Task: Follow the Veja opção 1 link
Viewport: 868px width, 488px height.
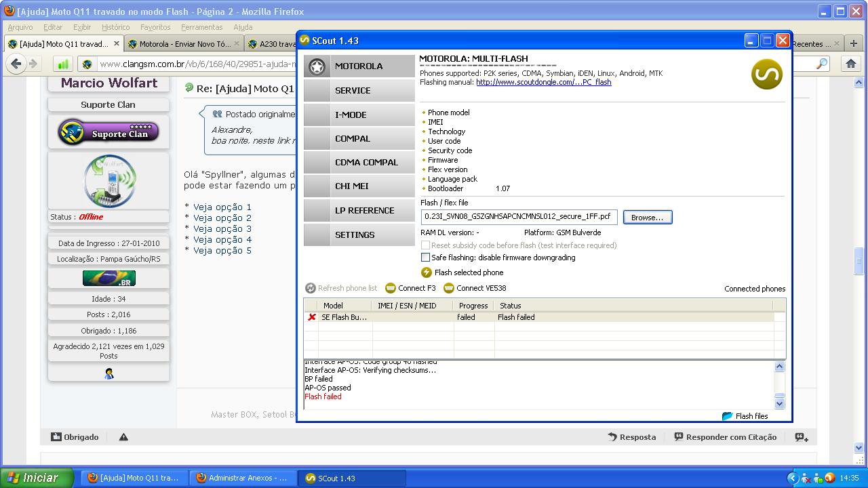Action: coord(222,207)
